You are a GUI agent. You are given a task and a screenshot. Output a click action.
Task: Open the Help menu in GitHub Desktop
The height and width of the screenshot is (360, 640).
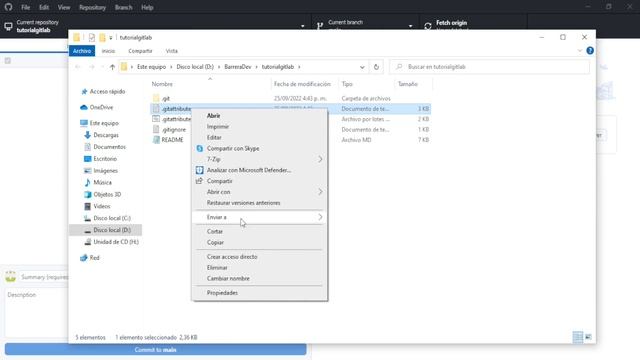147,7
